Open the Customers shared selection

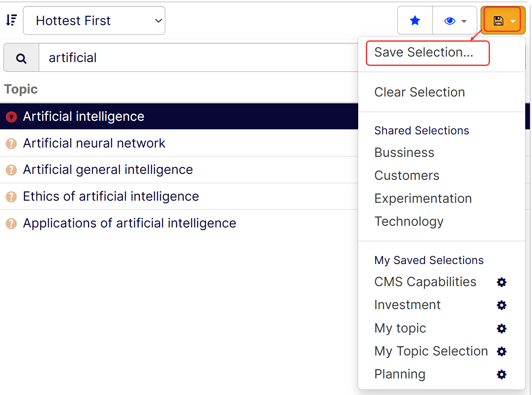(x=407, y=176)
